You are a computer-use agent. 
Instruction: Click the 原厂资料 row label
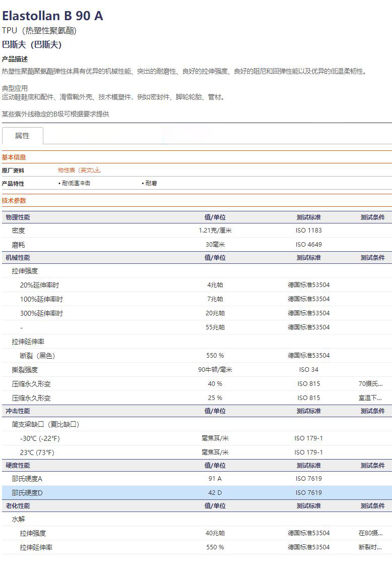pyautogui.click(x=13, y=171)
